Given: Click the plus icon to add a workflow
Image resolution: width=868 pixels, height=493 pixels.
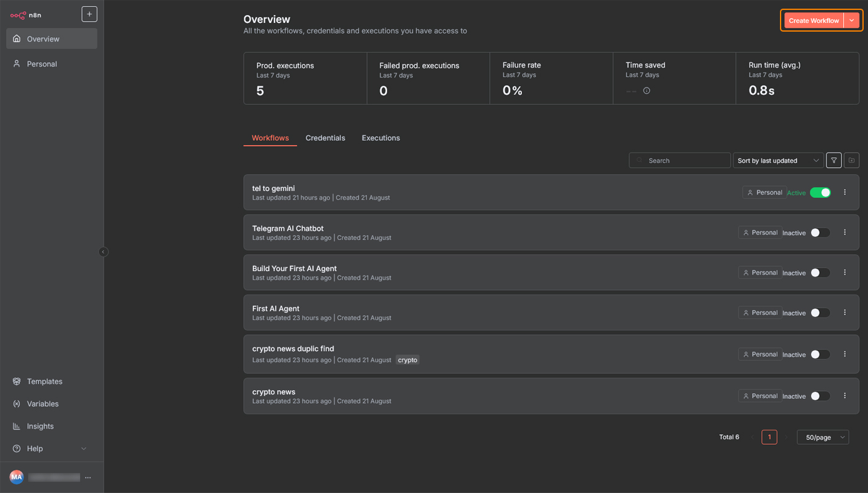Looking at the screenshot, I should point(89,14).
